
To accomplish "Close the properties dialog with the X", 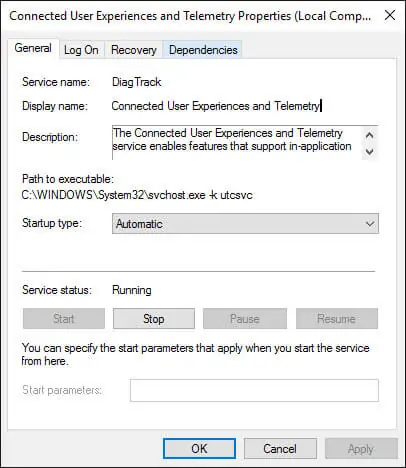I will 390,15.
